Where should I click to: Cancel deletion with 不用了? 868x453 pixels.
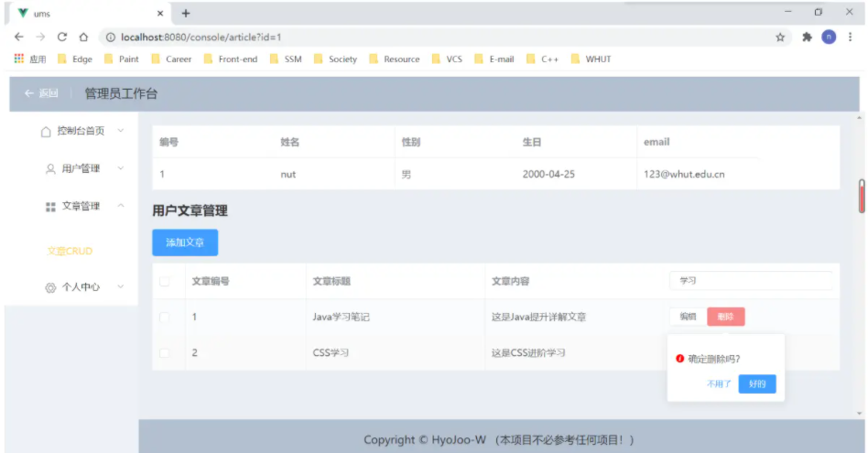coord(719,383)
